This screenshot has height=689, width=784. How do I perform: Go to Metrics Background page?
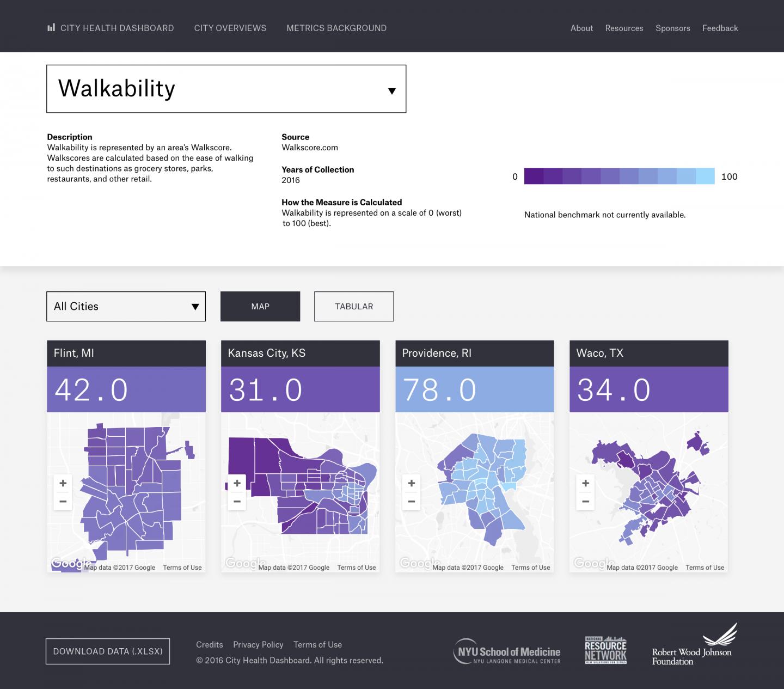click(x=336, y=28)
